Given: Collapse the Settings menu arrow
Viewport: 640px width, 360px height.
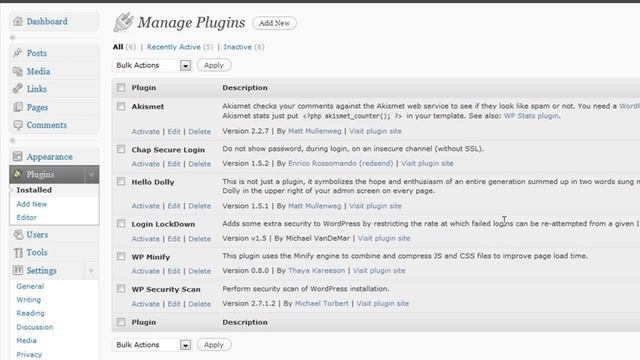Looking at the screenshot, I should [91, 271].
